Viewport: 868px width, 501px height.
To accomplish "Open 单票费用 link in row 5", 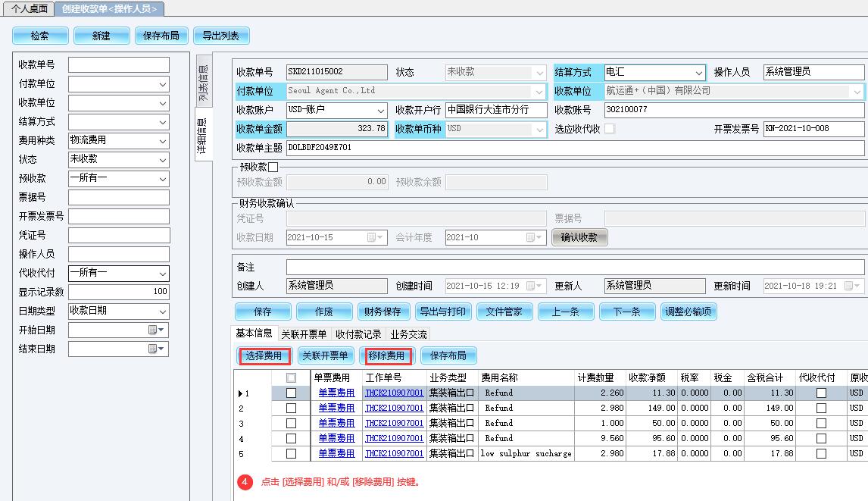I will (x=336, y=454).
